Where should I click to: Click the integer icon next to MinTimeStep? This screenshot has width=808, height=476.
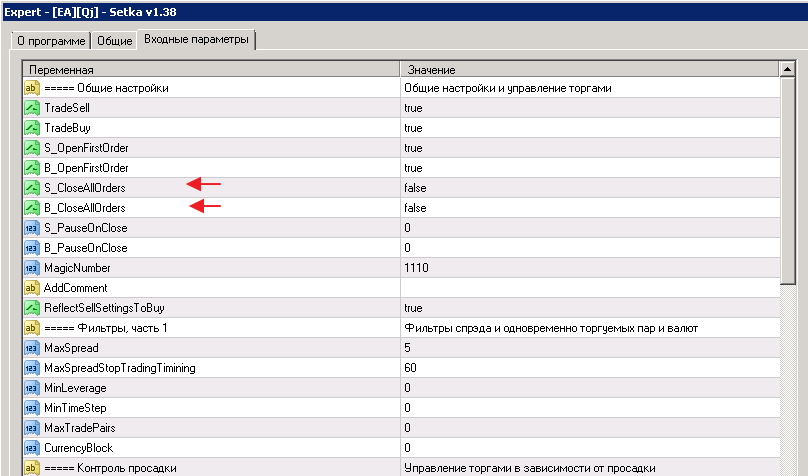tap(32, 408)
